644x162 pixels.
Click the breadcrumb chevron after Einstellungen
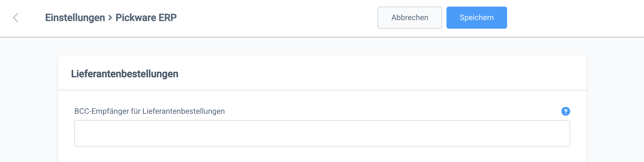(110, 18)
